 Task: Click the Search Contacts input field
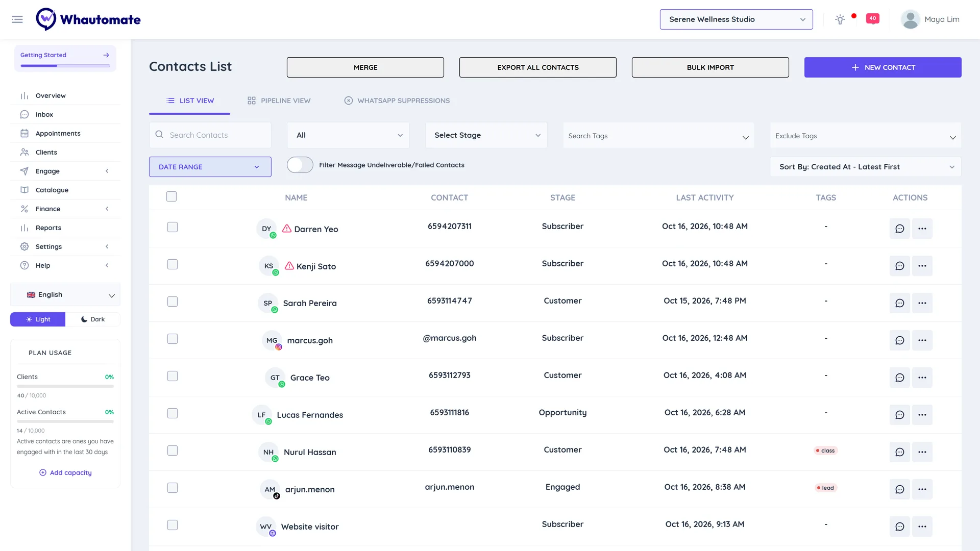210,135
